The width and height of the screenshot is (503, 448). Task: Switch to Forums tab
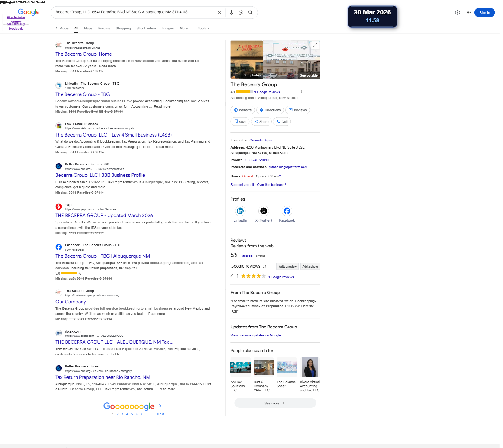104,28
